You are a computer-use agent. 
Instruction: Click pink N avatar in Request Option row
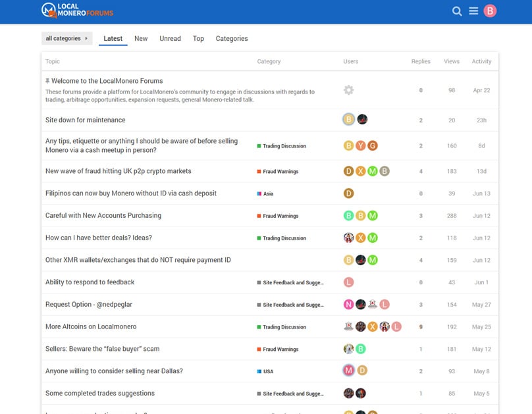348,305
